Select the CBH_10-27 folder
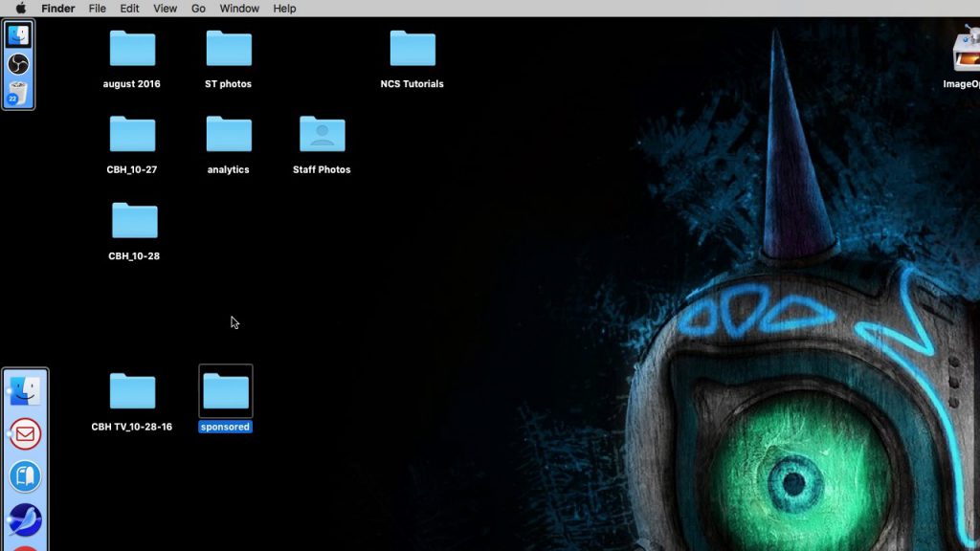 coord(132,134)
